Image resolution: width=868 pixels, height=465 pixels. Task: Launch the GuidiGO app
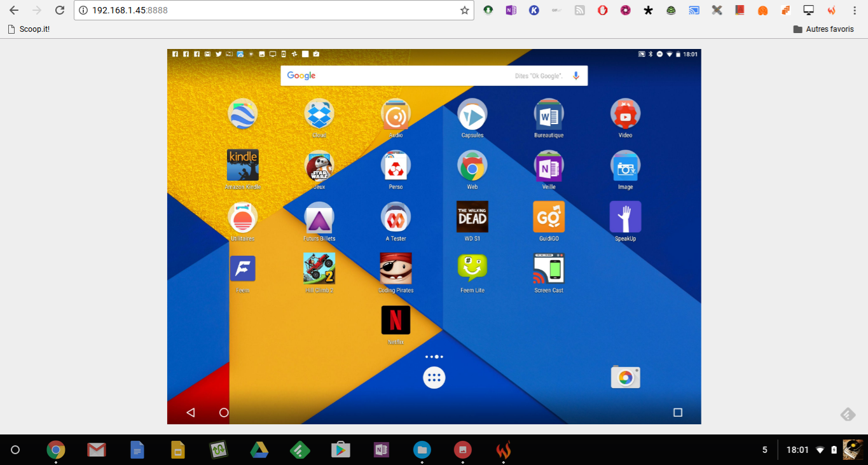[549, 217]
